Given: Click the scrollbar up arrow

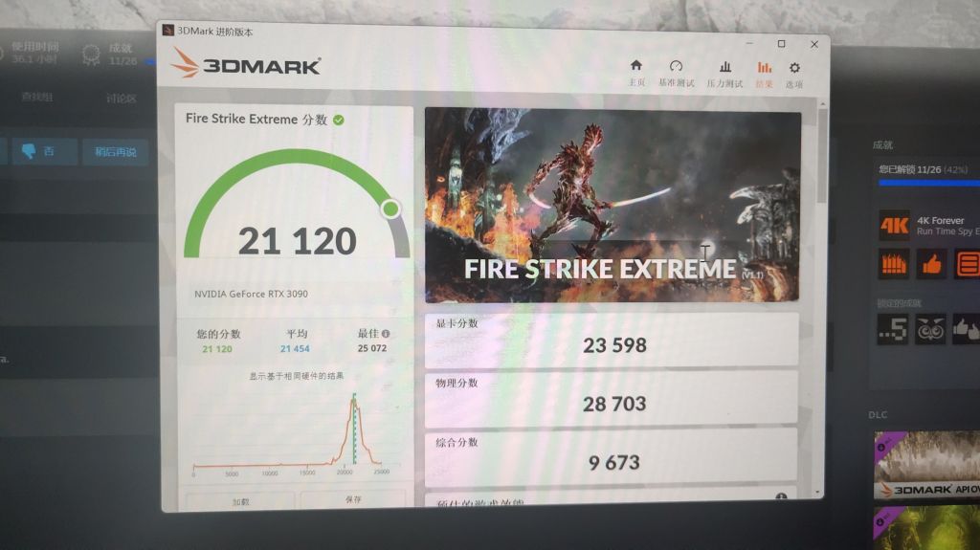Looking at the screenshot, I should coord(822,103).
